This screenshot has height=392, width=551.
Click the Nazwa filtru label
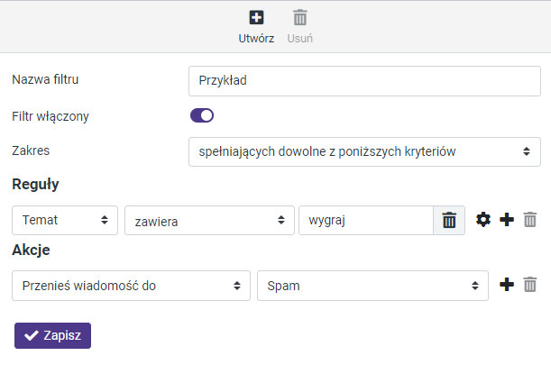(45, 79)
